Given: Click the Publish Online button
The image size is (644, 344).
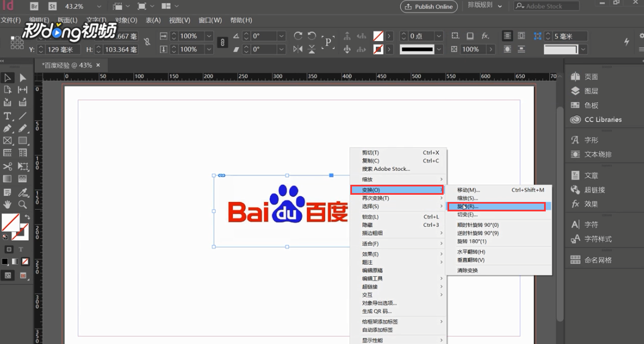Looking at the screenshot, I should click(x=429, y=7).
